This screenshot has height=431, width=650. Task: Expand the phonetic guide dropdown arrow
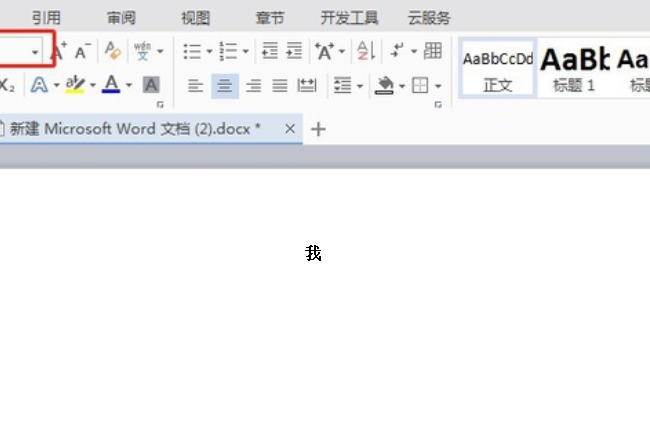point(160,52)
